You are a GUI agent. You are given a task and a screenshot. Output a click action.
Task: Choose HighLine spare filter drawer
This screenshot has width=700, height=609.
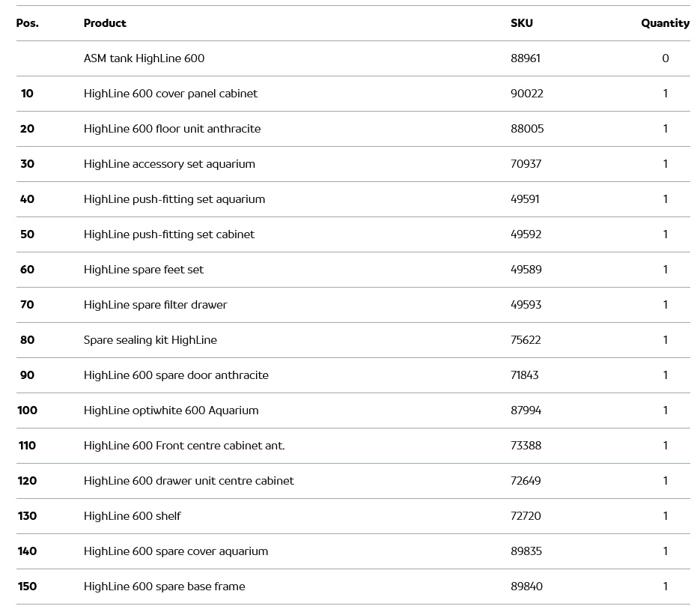click(x=155, y=305)
